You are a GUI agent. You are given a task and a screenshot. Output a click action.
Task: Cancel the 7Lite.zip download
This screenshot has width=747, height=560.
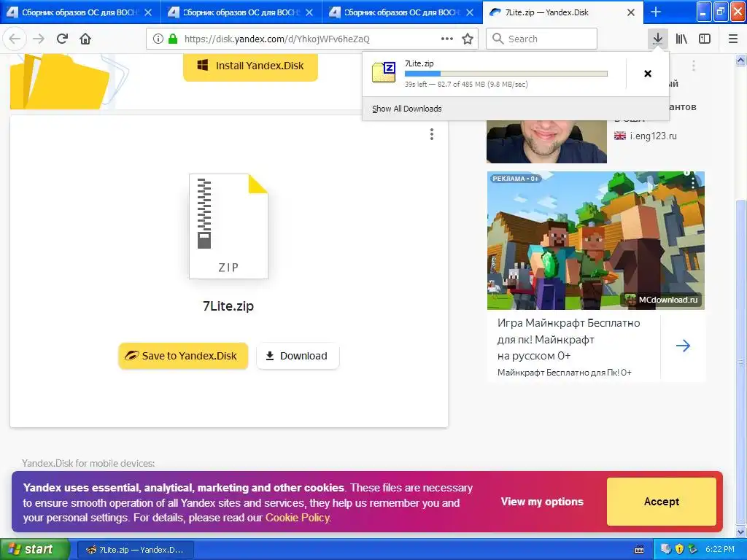pyautogui.click(x=648, y=74)
